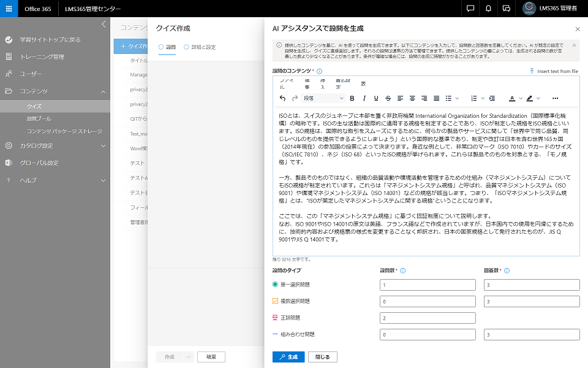Close the AI assistant panel
The height and width of the screenshot is (368, 588).
point(578,29)
